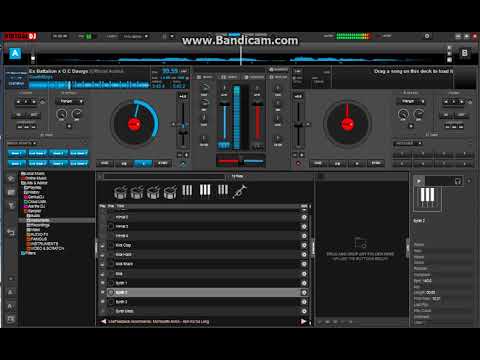
Task: Click the pitch plus button on deck B
Action: [x=302, y=155]
